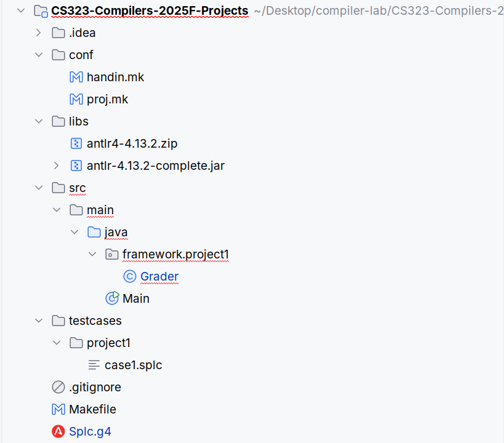This screenshot has height=443, width=504.
Task: Collapse the java source folder
Action: [x=74, y=232]
